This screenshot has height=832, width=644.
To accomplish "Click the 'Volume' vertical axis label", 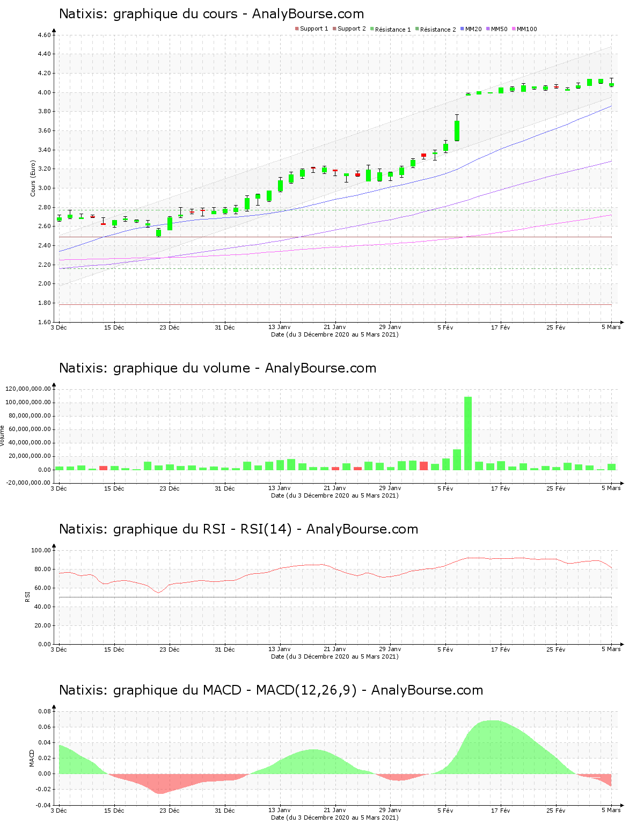I will click(3, 436).
